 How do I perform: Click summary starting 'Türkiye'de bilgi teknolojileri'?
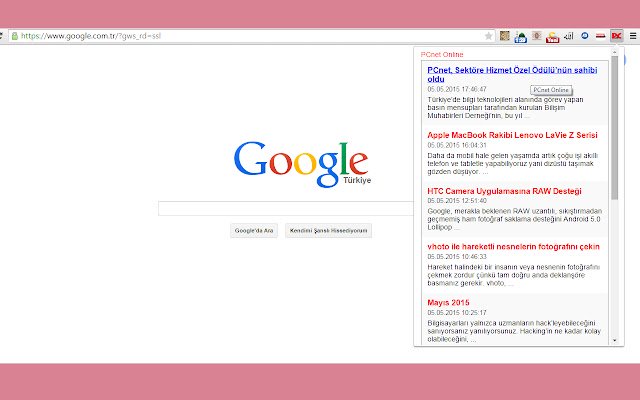point(505,108)
